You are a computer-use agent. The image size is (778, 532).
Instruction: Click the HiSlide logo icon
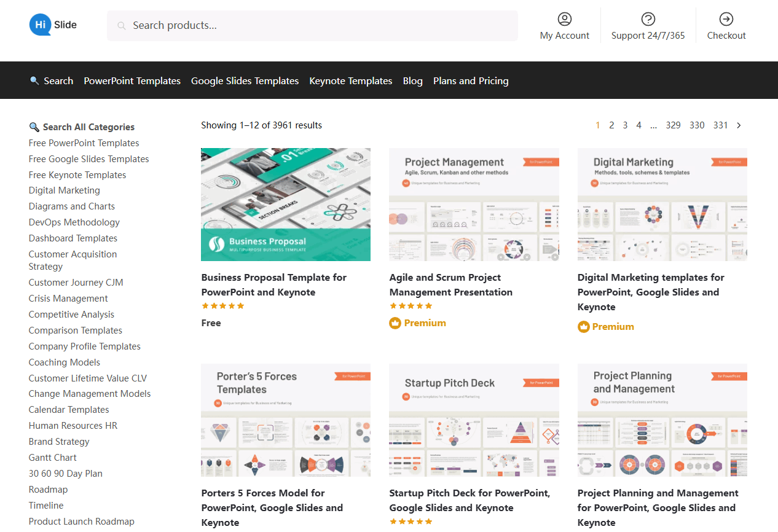[41, 25]
